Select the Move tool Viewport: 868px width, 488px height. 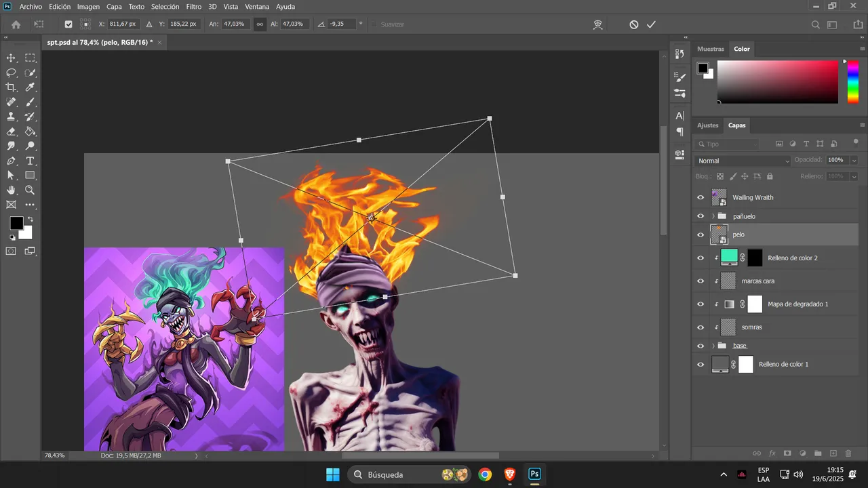click(11, 58)
